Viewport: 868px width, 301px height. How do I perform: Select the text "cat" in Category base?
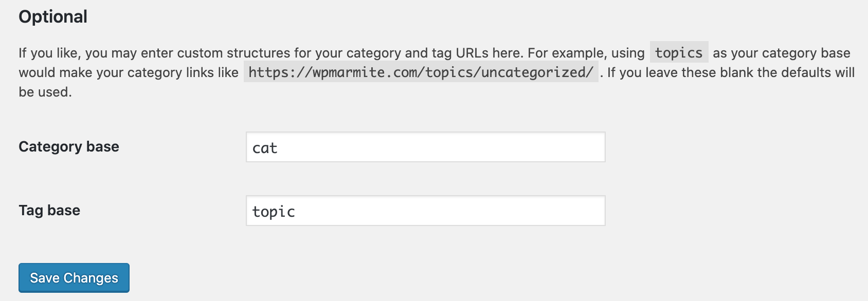pyautogui.click(x=264, y=148)
